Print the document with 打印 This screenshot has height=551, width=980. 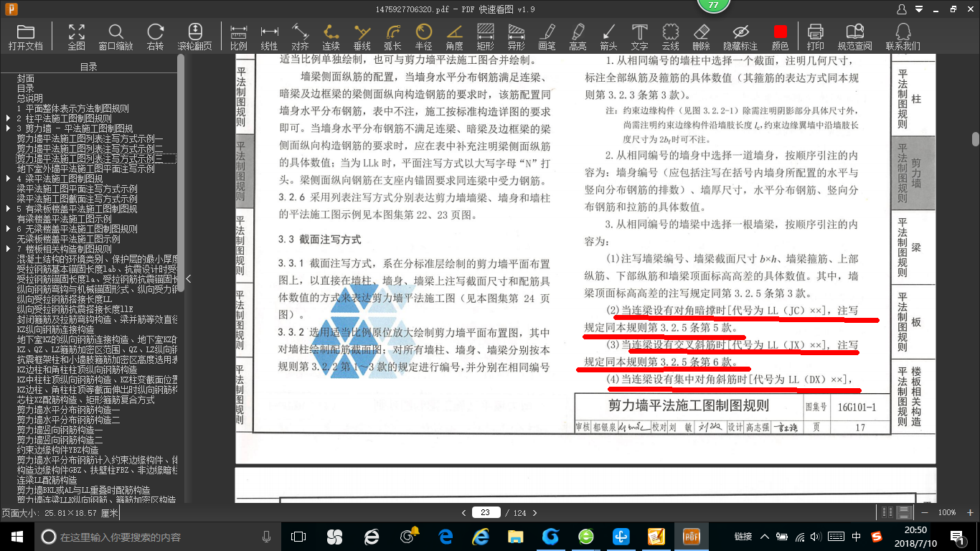pos(816,37)
